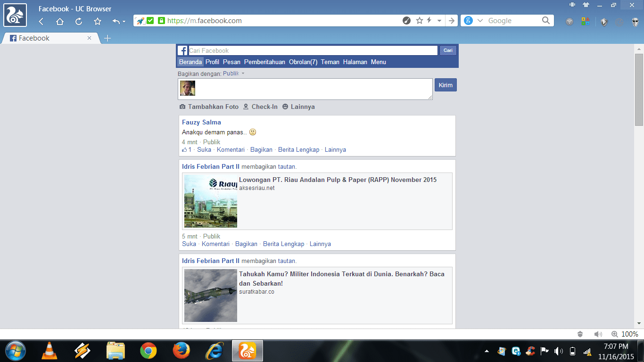Click the lightning bolt icon in address bar
The width and height of the screenshot is (644, 362).
coord(429,21)
